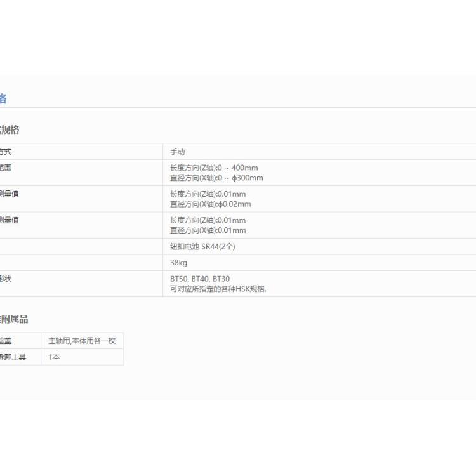This screenshot has width=476, height=476.
Task: Click the line '直径方向(X轴):0.01mm'
Action: (x=208, y=230)
